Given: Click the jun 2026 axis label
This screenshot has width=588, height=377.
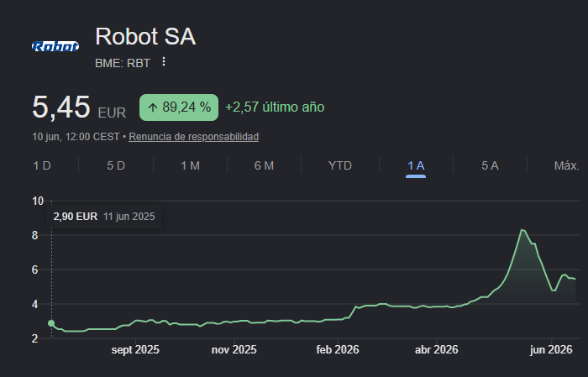Looking at the screenshot, I should 551,350.
